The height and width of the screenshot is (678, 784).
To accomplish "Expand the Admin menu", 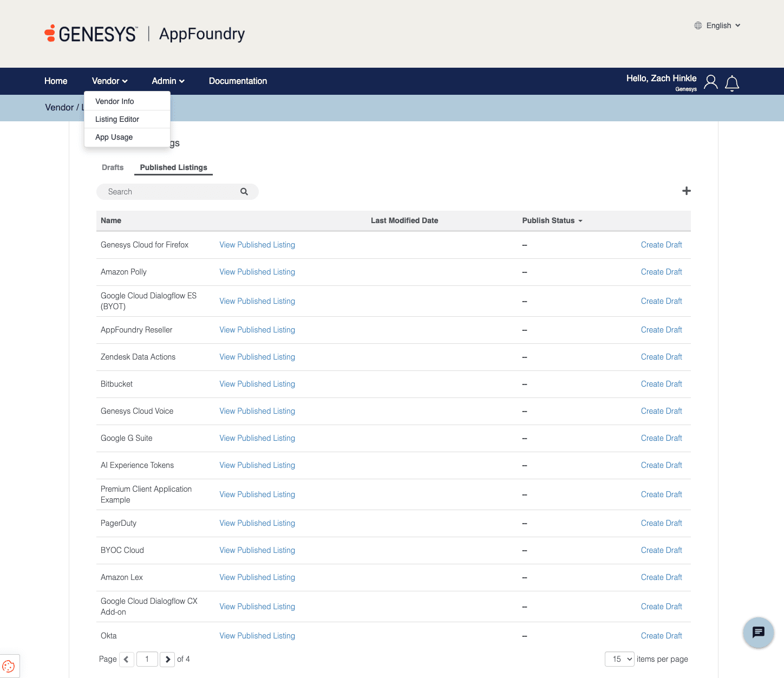I will click(x=168, y=81).
